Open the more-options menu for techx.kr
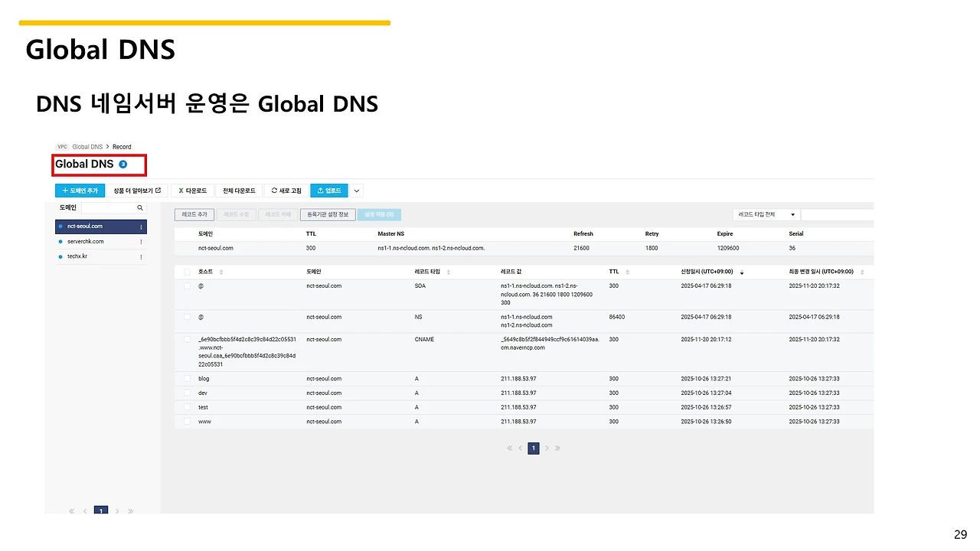Screen dimensions: 980x551 tap(142, 257)
